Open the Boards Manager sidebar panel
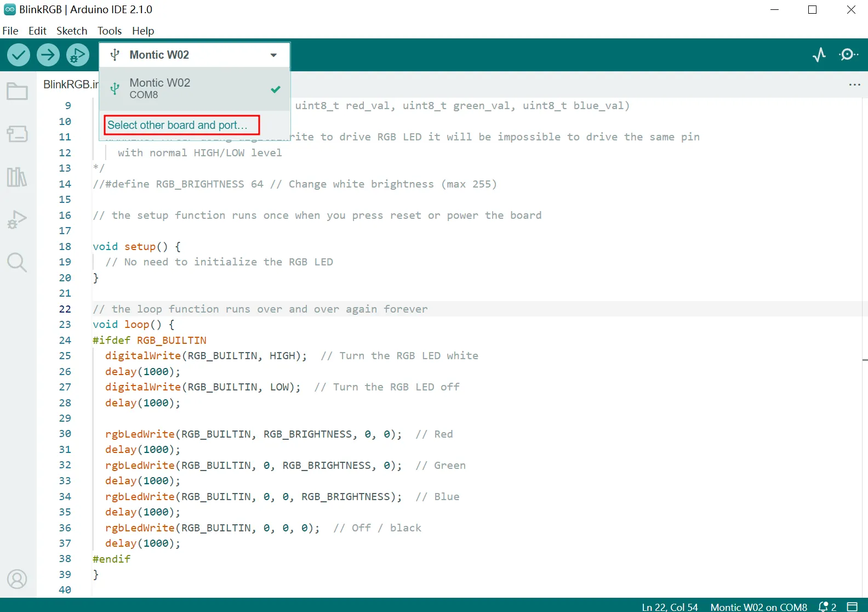Image resolution: width=868 pixels, height=612 pixels. coord(17,134)
